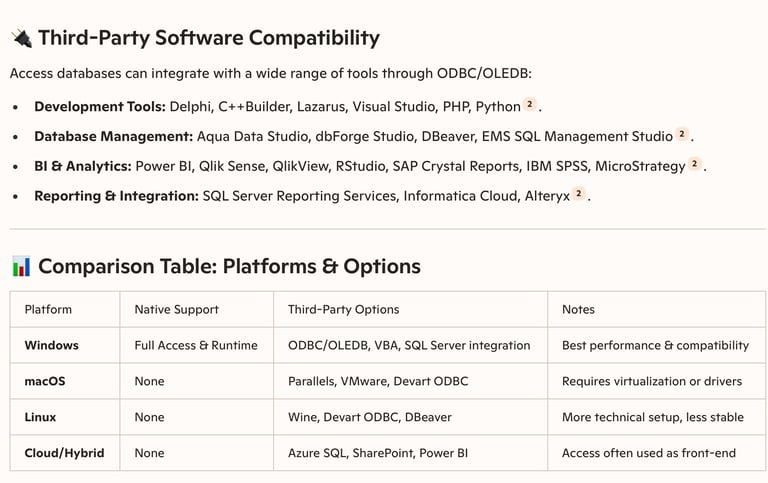Click the BI & Analytics bold label

tap(84, 166)
